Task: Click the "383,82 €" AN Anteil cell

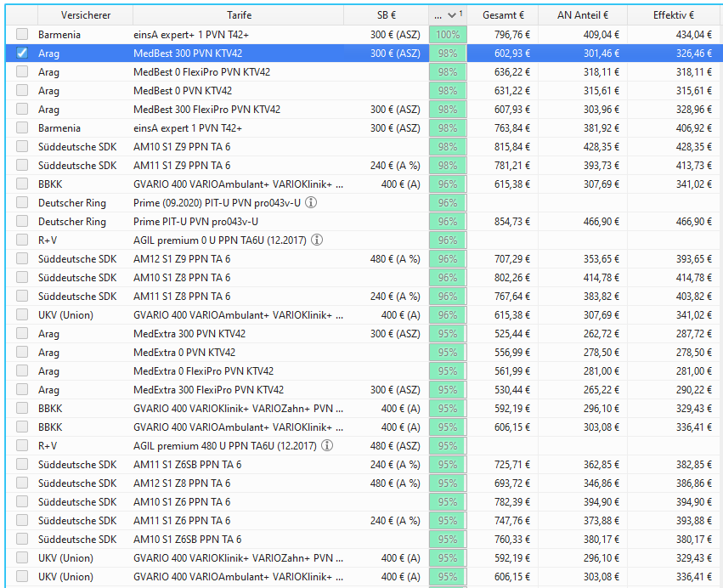Action: pyautogui.click(x=602, y=296)
